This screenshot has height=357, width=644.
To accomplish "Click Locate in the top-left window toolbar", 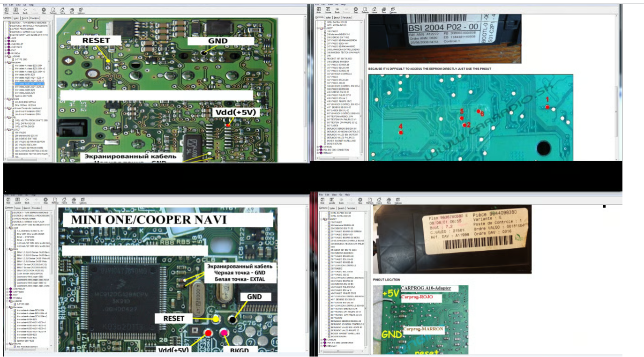I will [16, 10].
